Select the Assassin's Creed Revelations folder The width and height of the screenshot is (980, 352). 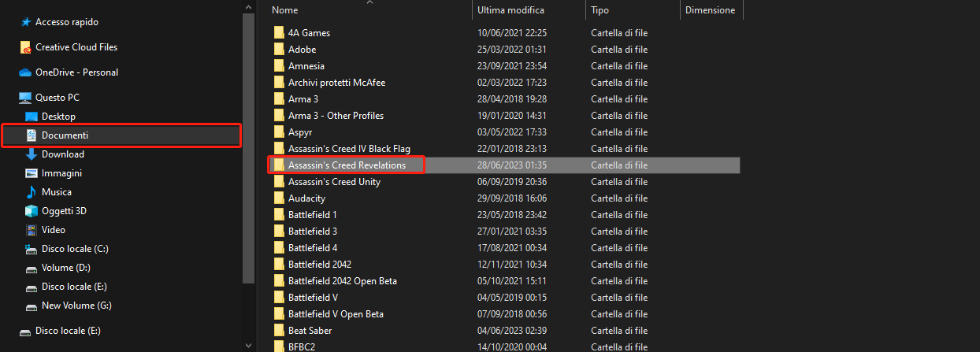[347, 165]
